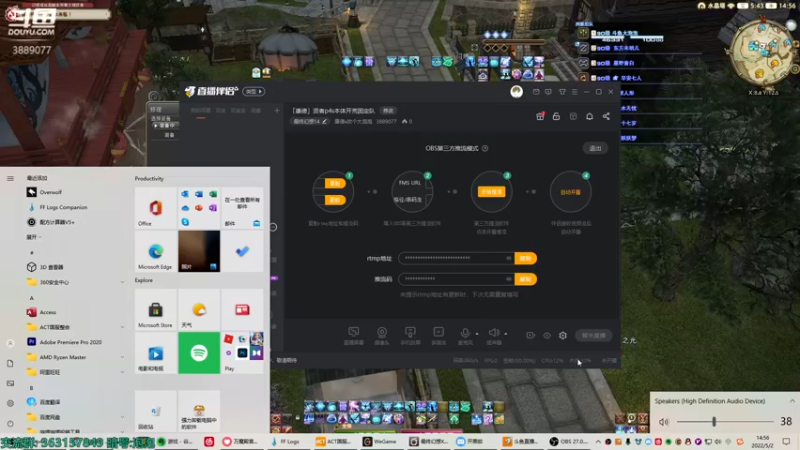Click the rtmp address field
The height and width of the screenshot is (450, 800).
pos(457,258)
